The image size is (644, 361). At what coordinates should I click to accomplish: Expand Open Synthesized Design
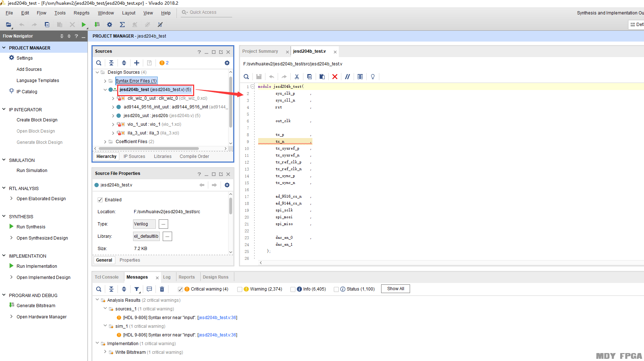click(12, 238)
